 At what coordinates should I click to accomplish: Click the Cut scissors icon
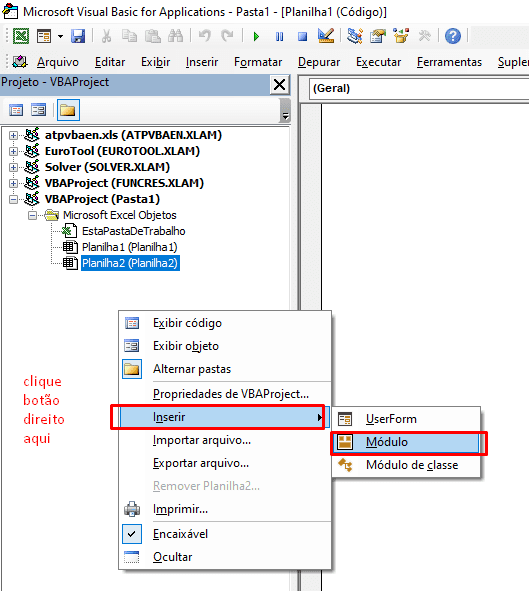tap(107, 36)
